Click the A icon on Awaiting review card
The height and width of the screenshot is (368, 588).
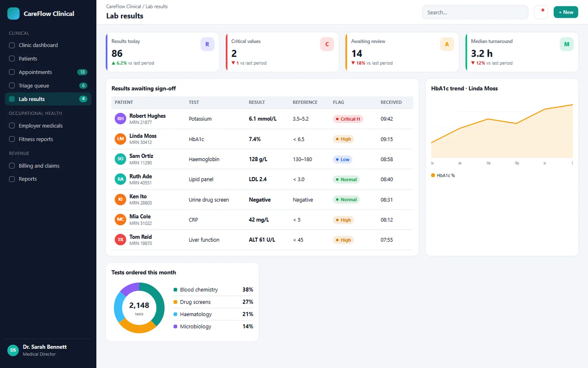coord(447,44)
